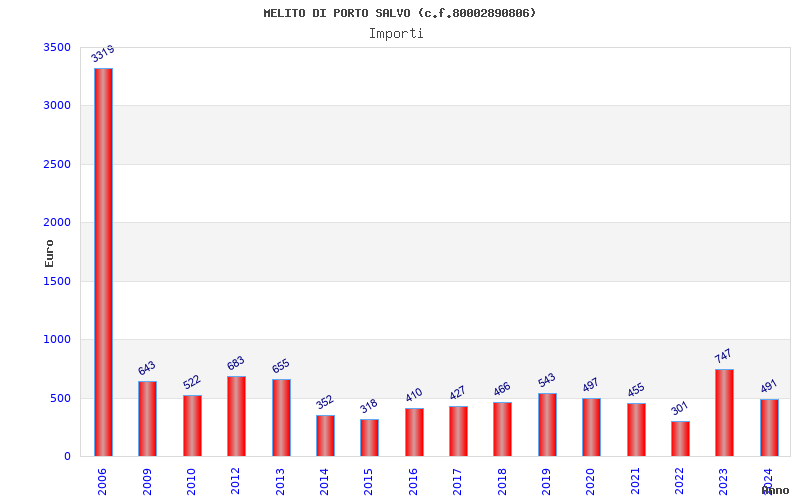Click the red bar for year 2021
This screenshot has height=500, width=800.
pyautogui.click(x=637, y=430)
